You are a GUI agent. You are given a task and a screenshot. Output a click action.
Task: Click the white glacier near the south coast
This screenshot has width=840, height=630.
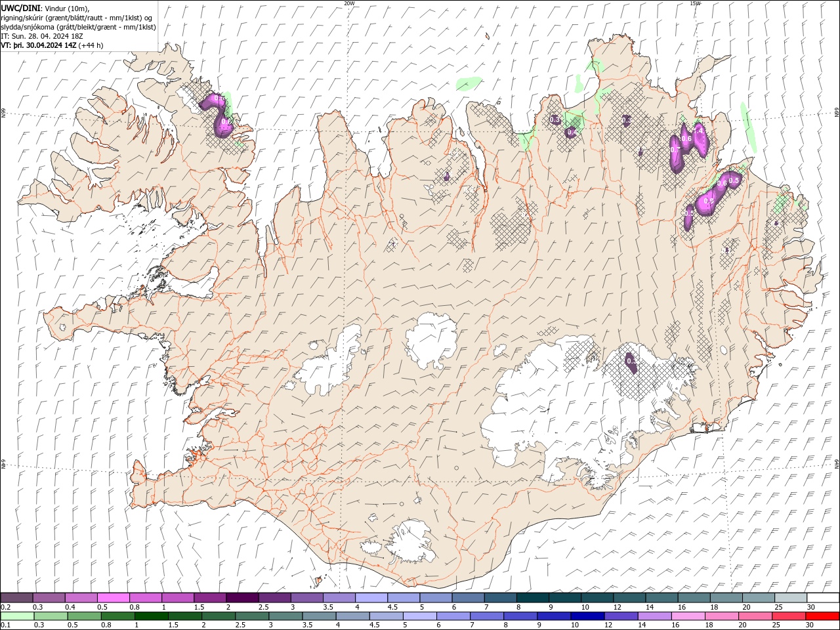[x=410, y=541]
